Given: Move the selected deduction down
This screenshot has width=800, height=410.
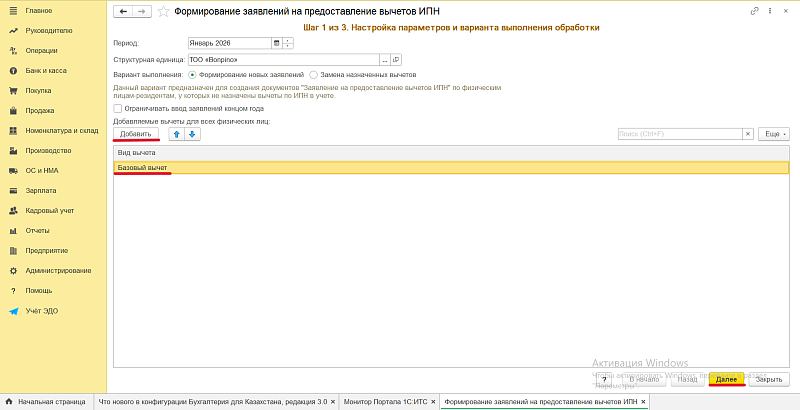Looking at the screenshot, I should coord(193,133).
